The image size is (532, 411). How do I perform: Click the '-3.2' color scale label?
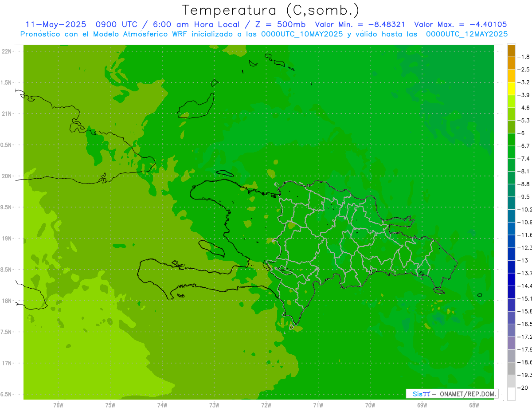tap(524, 82)
